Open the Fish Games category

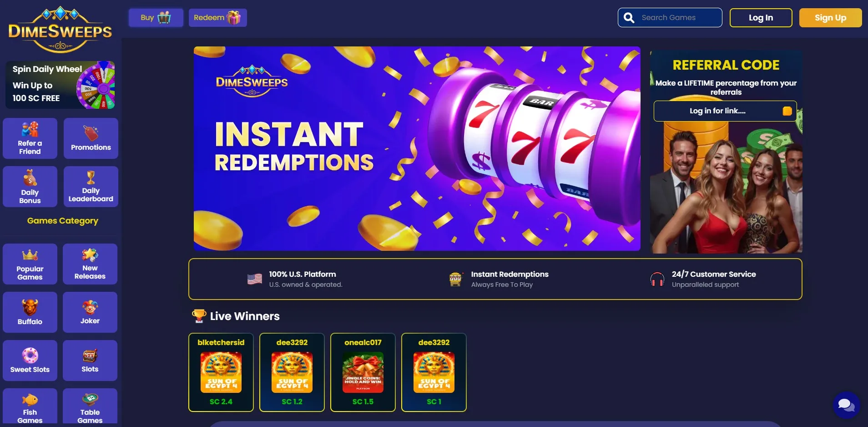30,406
